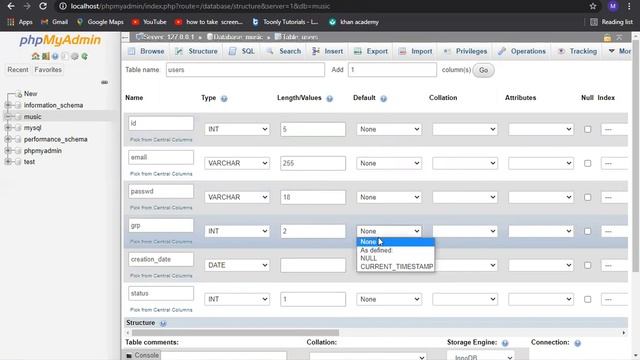Click Length/Values field for passwd

[313, 197]
